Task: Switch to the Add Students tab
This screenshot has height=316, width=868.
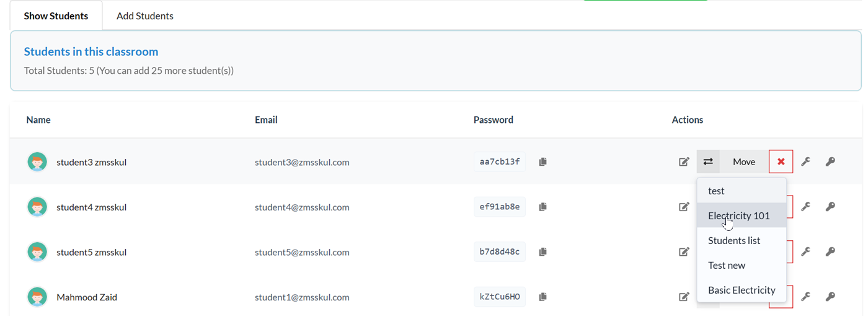Action: tap(145, 16)
